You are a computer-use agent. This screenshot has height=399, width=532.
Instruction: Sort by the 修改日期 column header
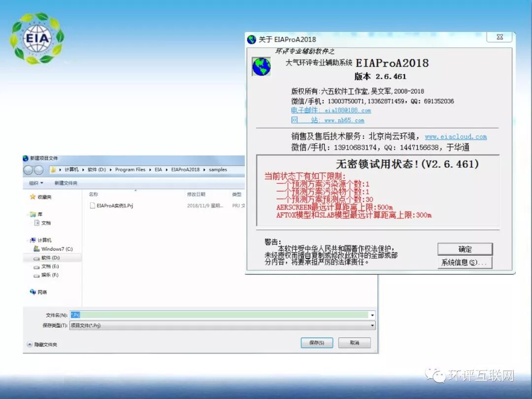(x=196, y=194)
